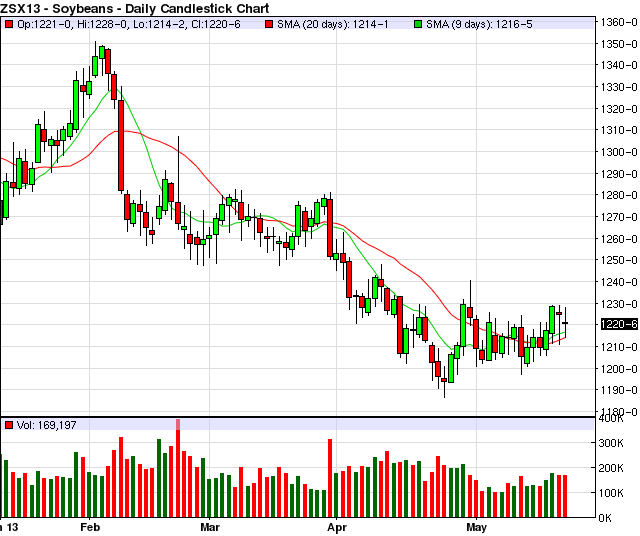Screen dimensions: 640x536
Task: Click the 1200-0 price axis label
Action: [x=619, y=369]
